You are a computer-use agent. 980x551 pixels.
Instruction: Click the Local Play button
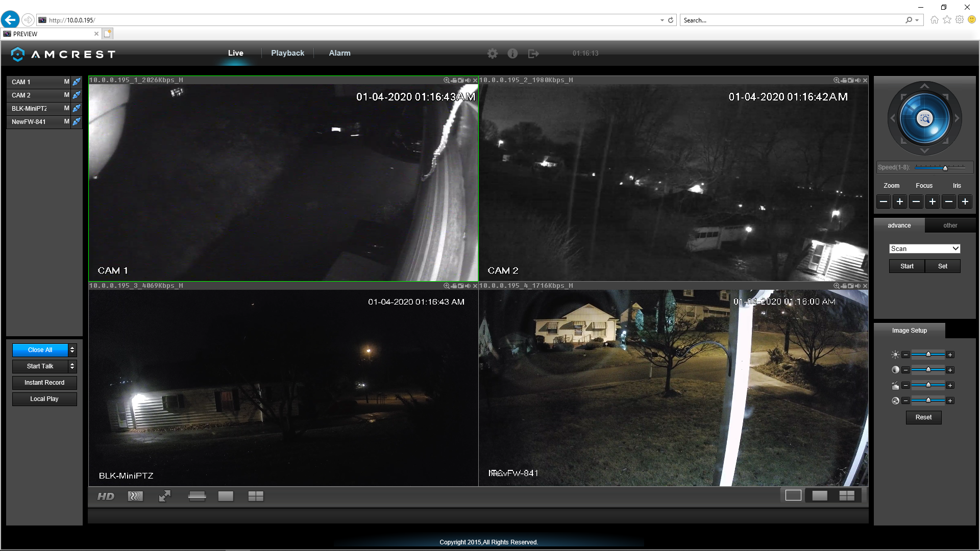point(44,399)
